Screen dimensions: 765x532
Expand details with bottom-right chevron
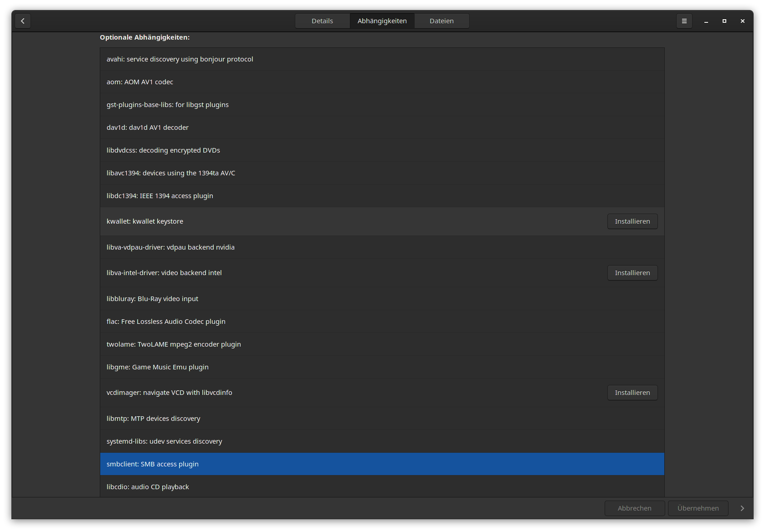742,508
